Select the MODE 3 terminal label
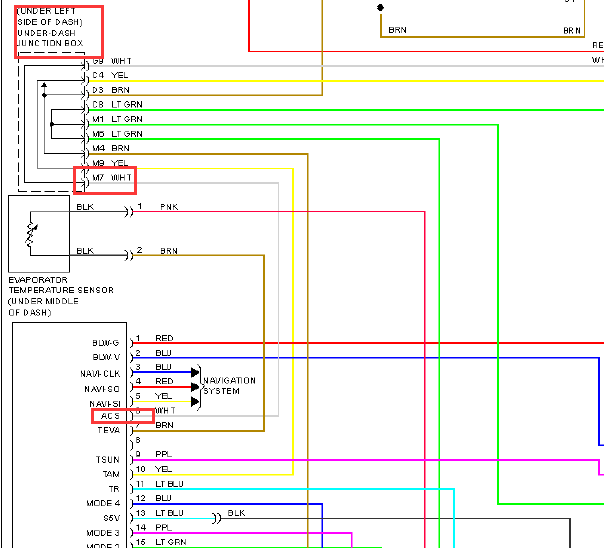This screenshot has height=548, width=604. 103,533
